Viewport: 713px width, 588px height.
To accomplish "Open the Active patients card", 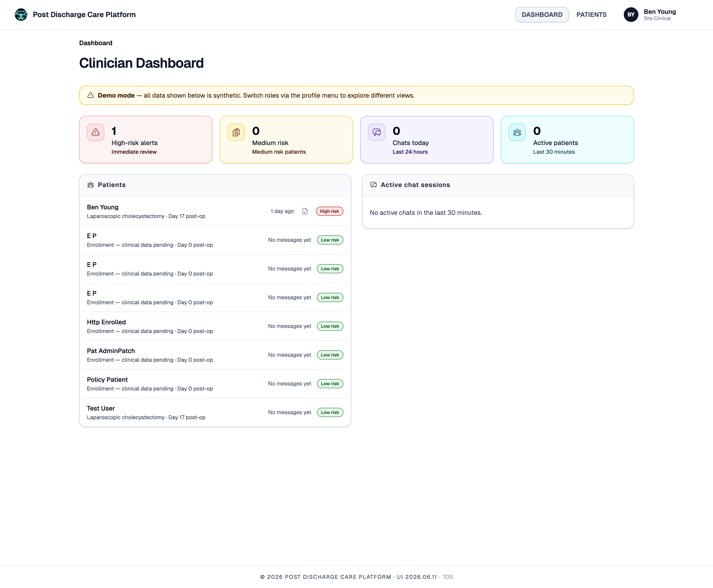I will tap(567, 140).
